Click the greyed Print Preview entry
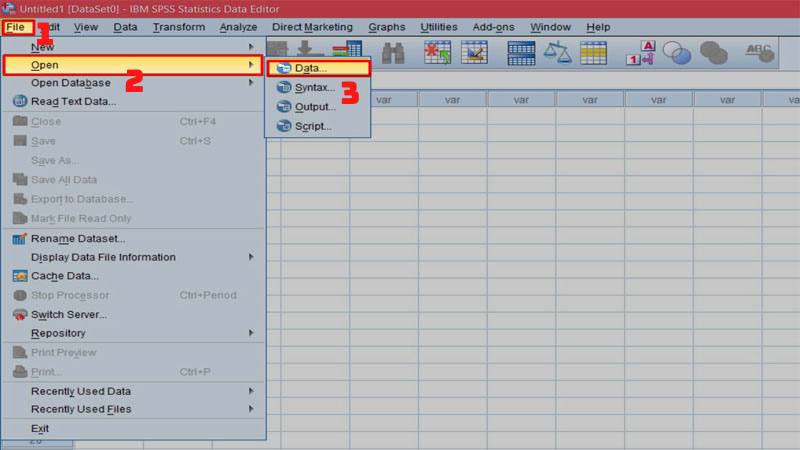The image size is (800, 450). click(x=134, y=353)
